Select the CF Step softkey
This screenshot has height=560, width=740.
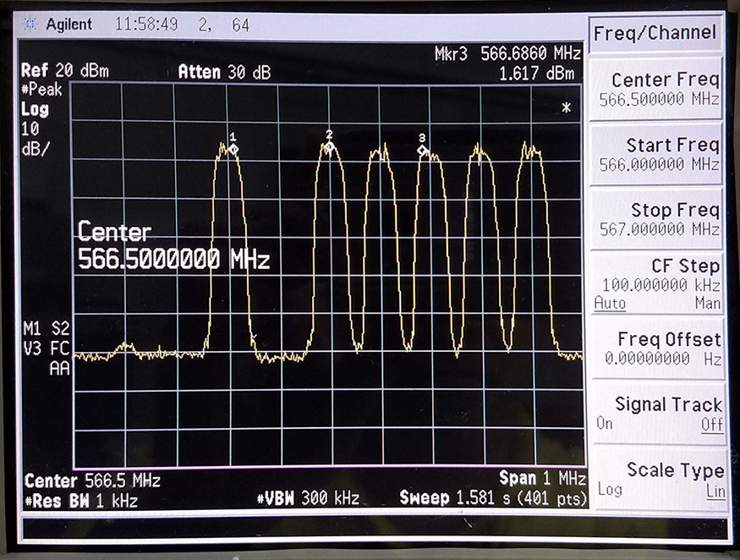point(656,284)
